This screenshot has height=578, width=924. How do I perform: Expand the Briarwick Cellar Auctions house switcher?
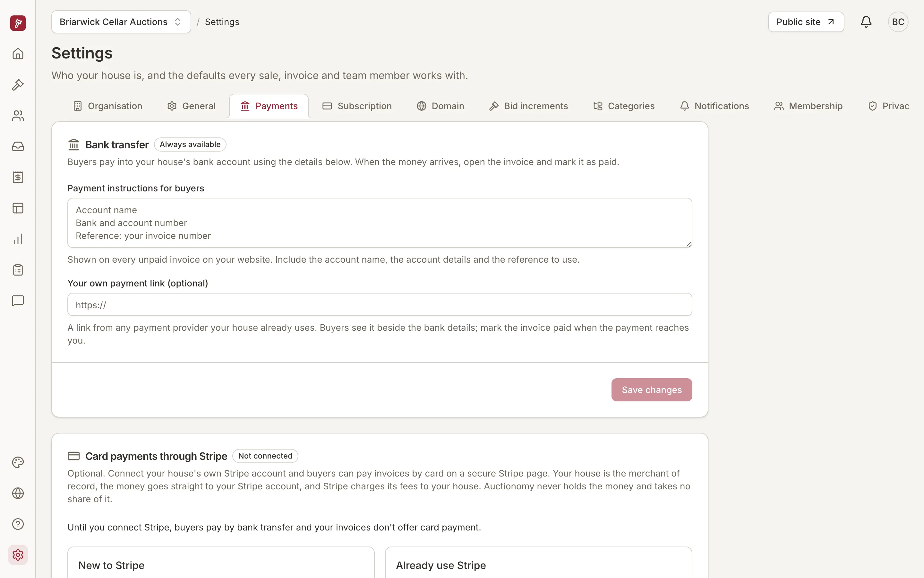tap(121, 22)
